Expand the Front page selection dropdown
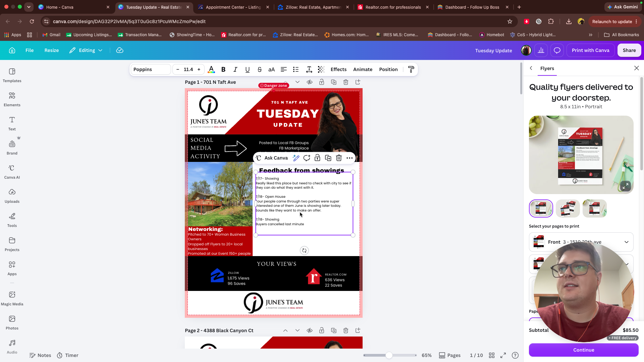Viewport: 644px width, 362px height. point(581,242)
